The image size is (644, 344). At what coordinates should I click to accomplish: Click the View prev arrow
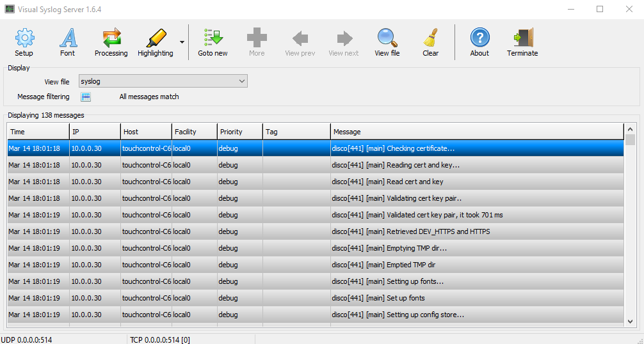300,38
